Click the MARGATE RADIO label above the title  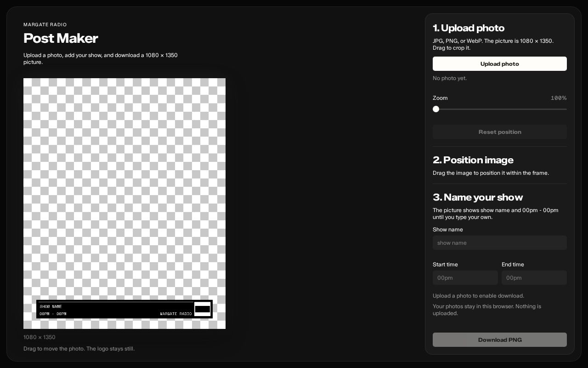45,25
